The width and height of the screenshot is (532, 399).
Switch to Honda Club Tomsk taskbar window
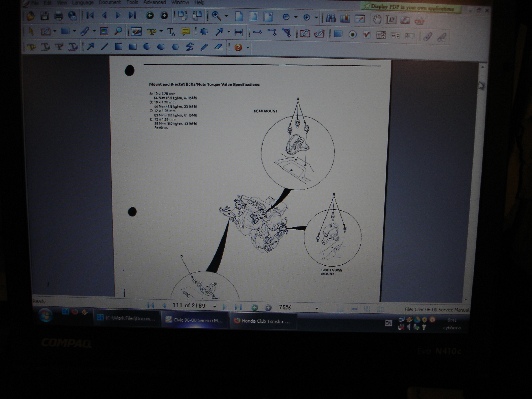pos(263,321)
